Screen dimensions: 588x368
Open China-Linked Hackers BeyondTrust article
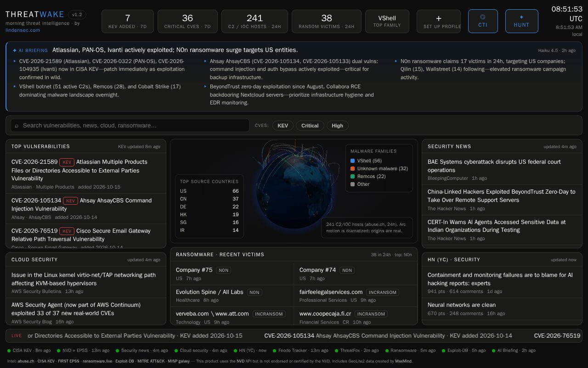502,200
